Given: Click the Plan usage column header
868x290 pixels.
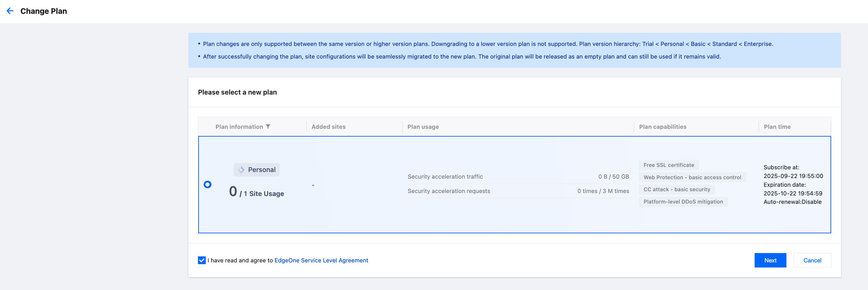Looking at the screenshot, I should 423,126.
